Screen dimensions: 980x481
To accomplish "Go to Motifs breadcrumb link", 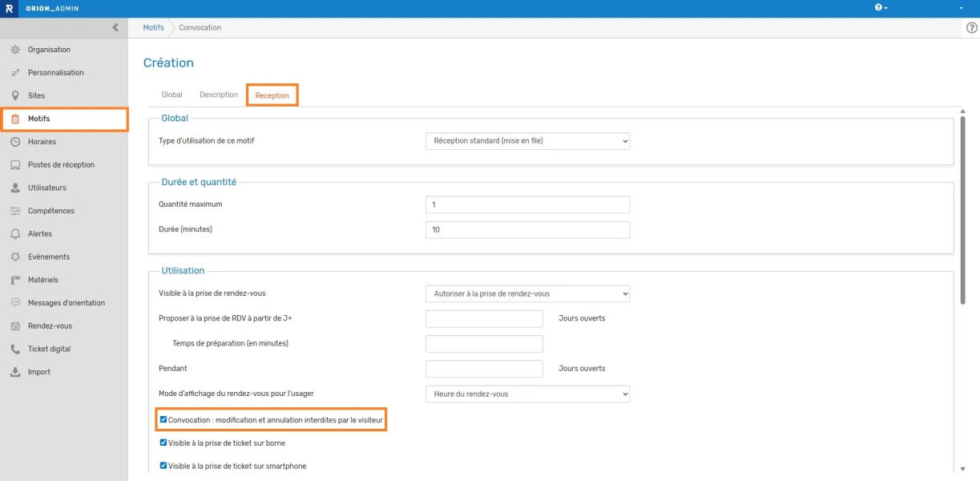I will point(153,28).
